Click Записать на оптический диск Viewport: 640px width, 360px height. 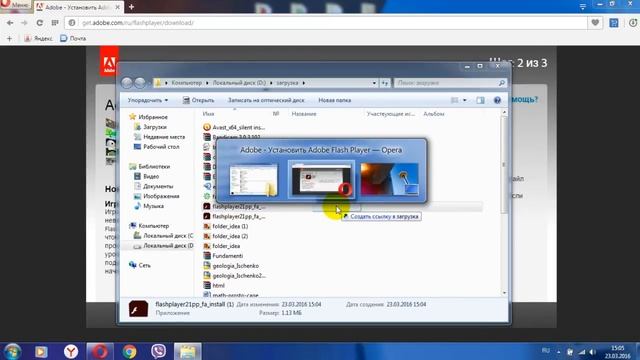tap(266, 100)
